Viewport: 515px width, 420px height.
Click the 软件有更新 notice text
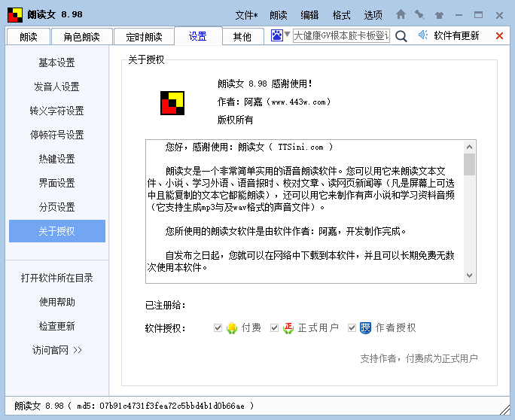456,35
